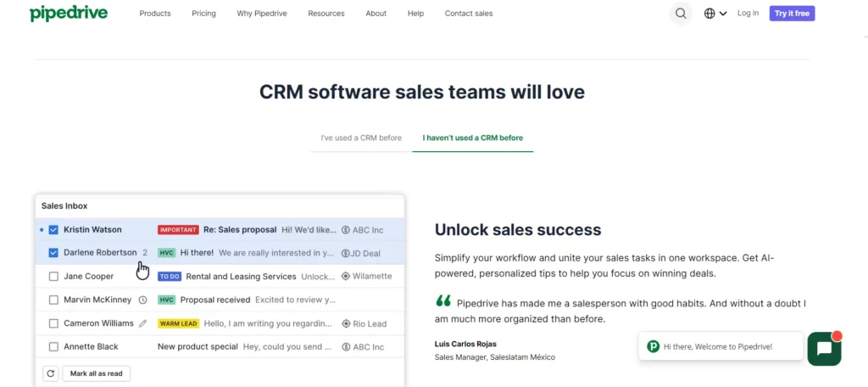Click the Hi there, Welcome to Pipedrive! message
The width and height of the screenshot is (868, 387).
(717, 347)
